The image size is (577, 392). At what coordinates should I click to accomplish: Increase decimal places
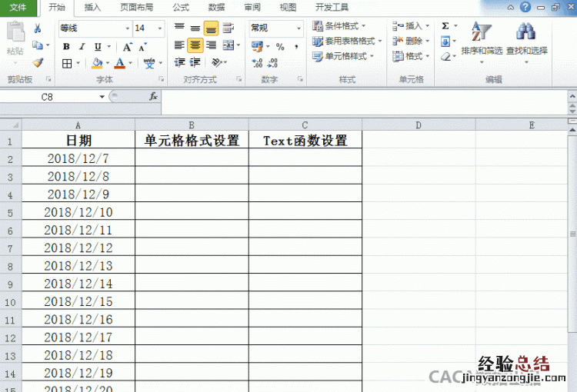257,63
